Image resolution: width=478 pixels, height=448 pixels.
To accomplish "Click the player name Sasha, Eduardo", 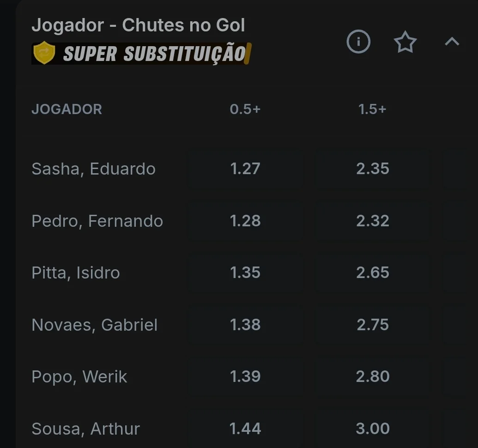I will [x=93, y=169].
